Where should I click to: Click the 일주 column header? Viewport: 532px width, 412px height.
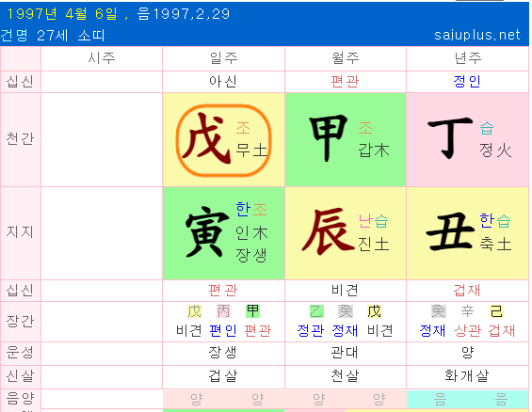(223, 58)
